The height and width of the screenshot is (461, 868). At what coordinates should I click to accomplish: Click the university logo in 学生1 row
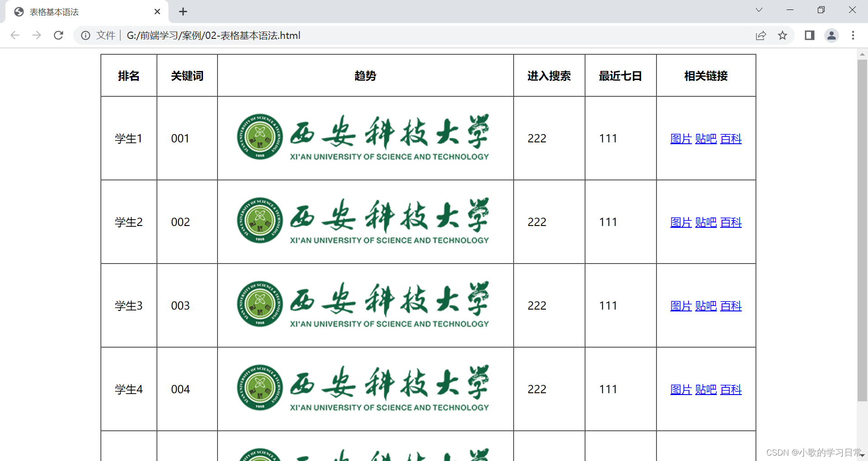(363, 137)
